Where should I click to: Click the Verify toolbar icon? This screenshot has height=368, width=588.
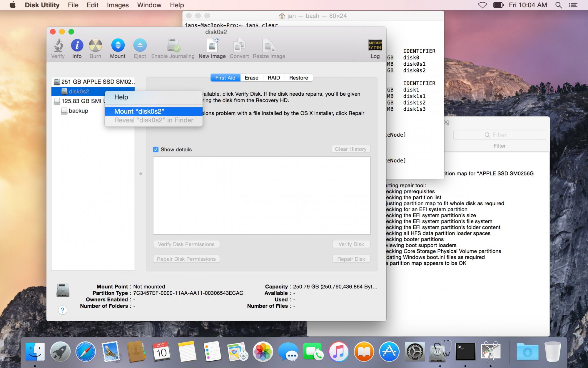point(58,49)
